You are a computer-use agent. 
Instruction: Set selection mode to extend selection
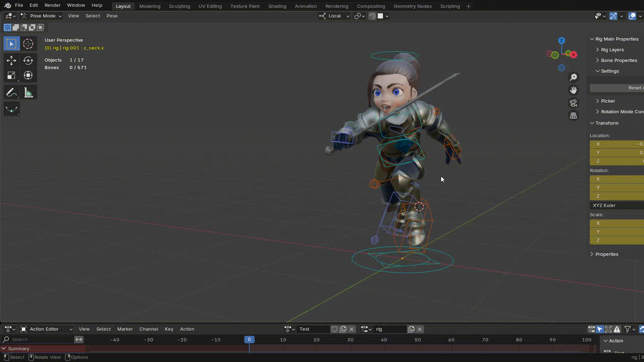coord(16,27)
